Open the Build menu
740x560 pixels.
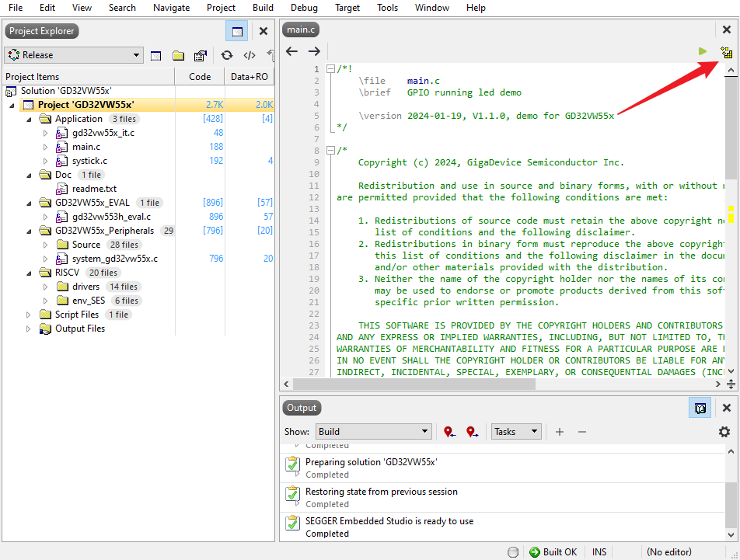(x=263, y=8)
